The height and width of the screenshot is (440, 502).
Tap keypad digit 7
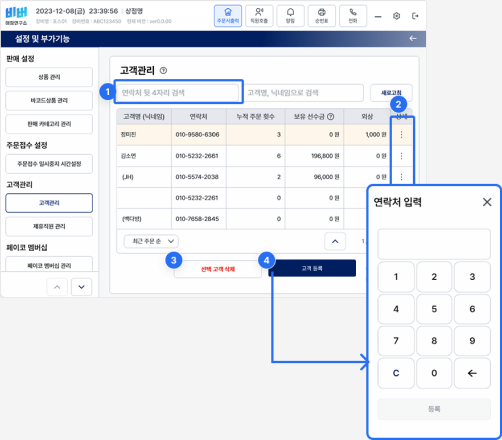[x=396, y=341]
